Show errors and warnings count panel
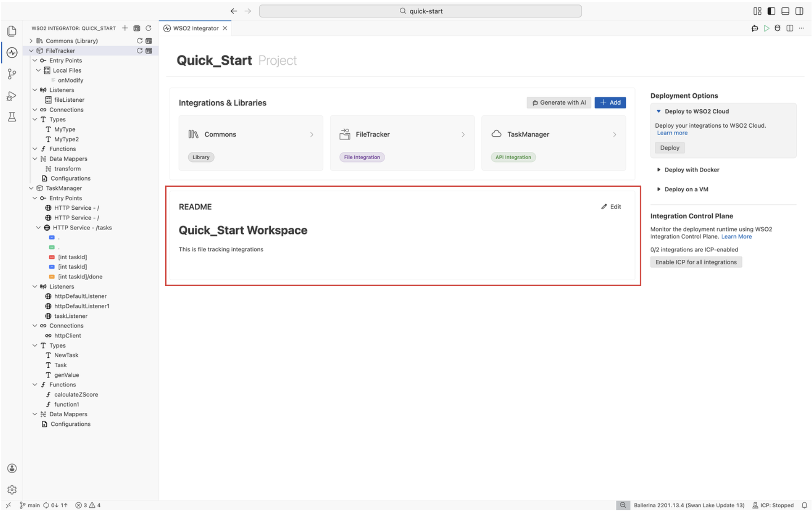 click(x=88, y=505)
